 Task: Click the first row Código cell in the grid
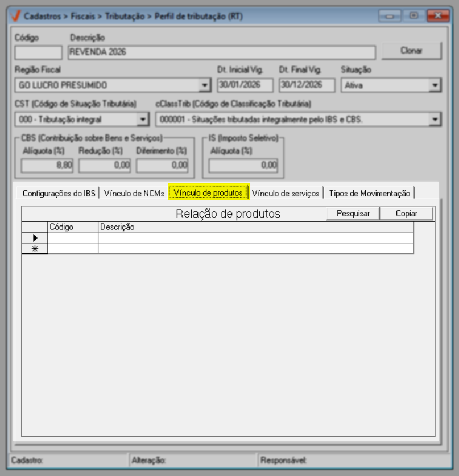tap(73, 237)
